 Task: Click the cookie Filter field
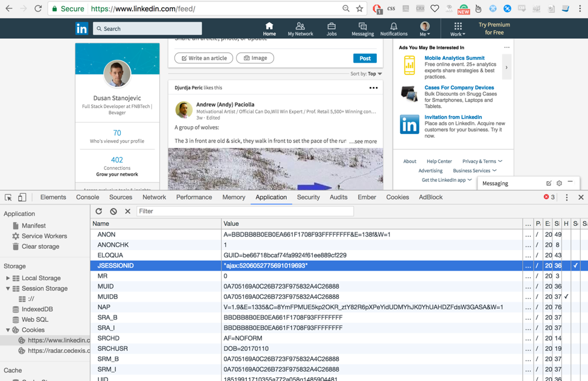[245, 211]
